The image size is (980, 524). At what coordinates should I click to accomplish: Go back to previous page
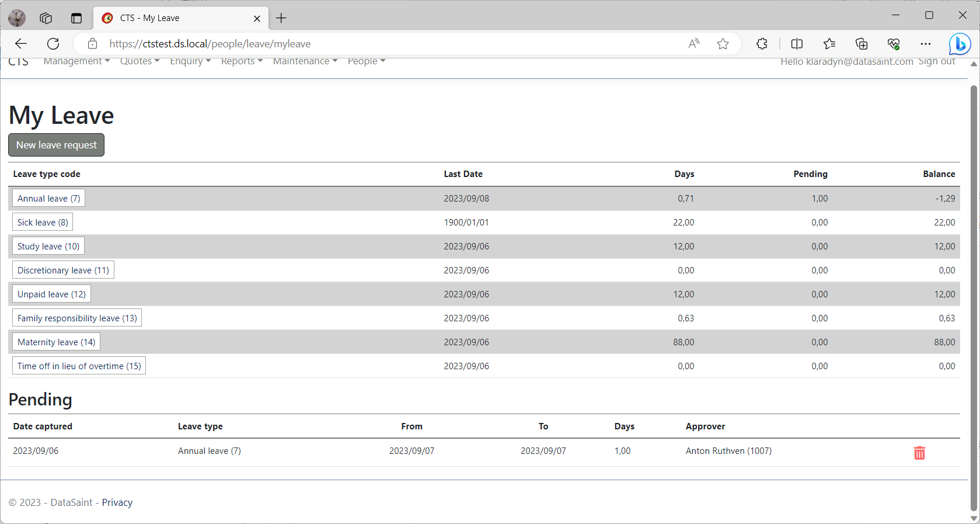(21, 44)
